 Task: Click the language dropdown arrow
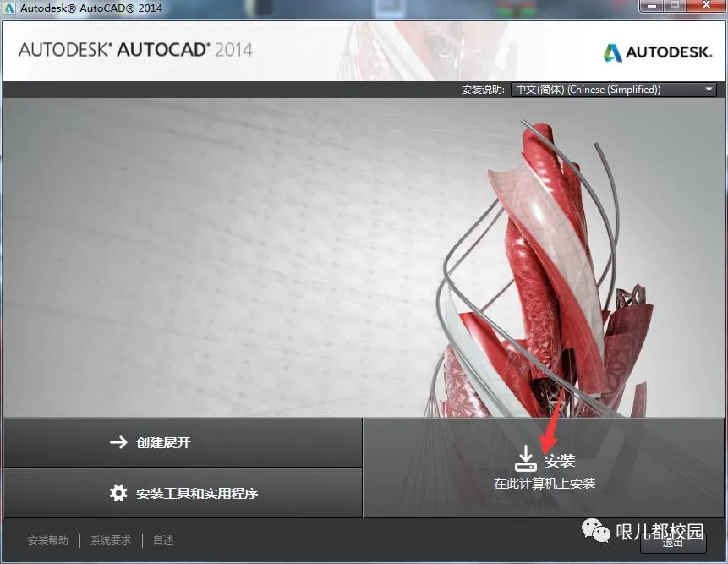709,90
